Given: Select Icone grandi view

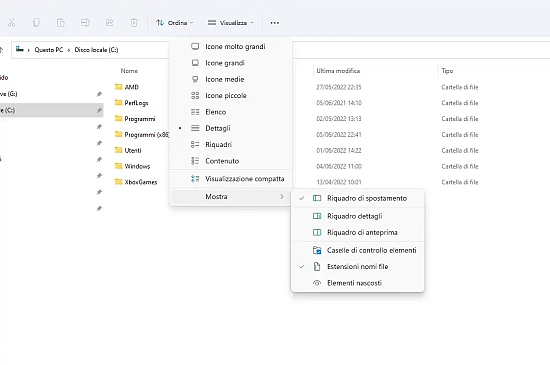Looking at the screenshot, I should pos(231,63).
